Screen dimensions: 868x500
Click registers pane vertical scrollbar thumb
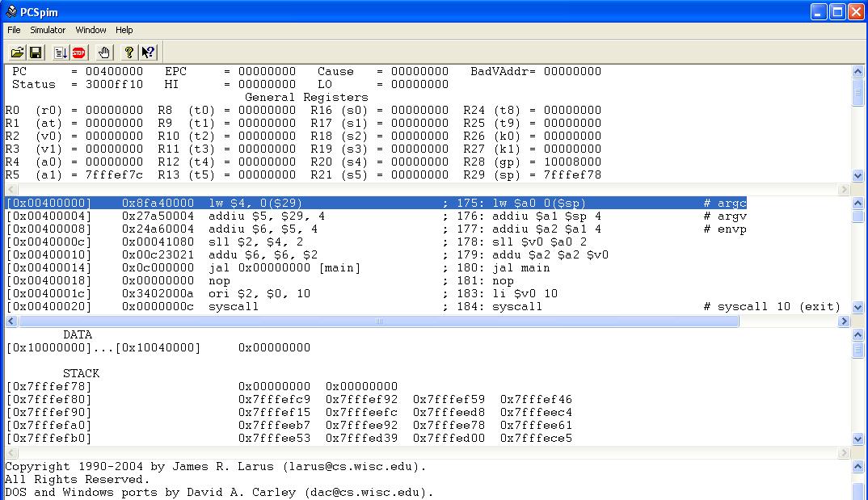857,91
